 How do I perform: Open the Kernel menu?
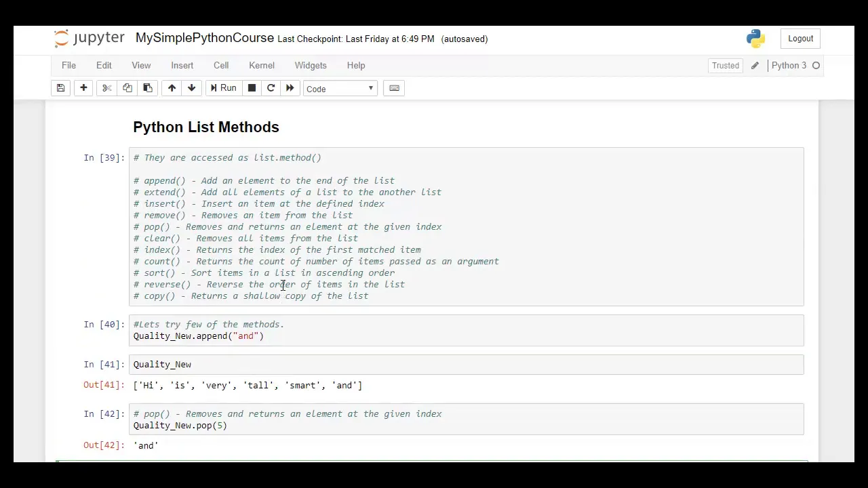point(262,66)
